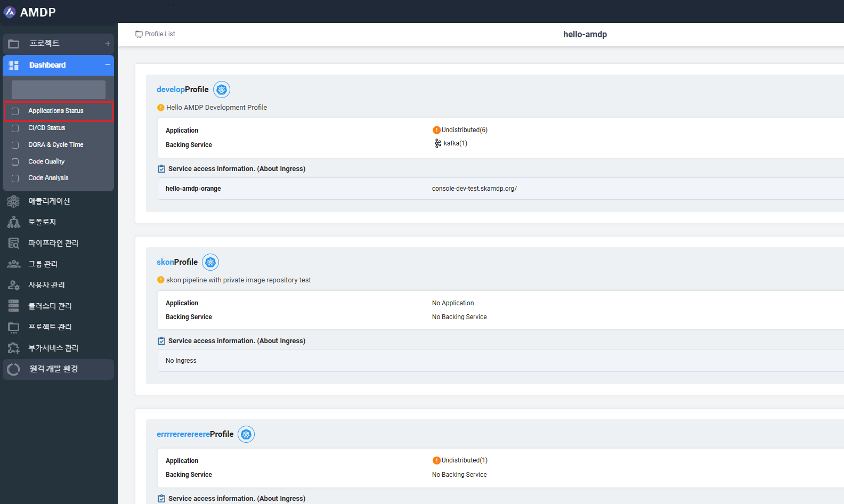Click Kubernetes icon next to skonProfile

pos(210,262)
